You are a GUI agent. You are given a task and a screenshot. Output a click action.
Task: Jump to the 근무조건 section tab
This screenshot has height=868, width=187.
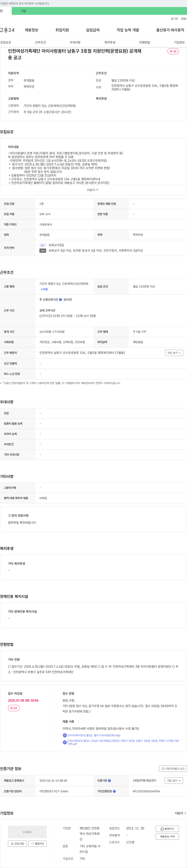tap(40, 43)
